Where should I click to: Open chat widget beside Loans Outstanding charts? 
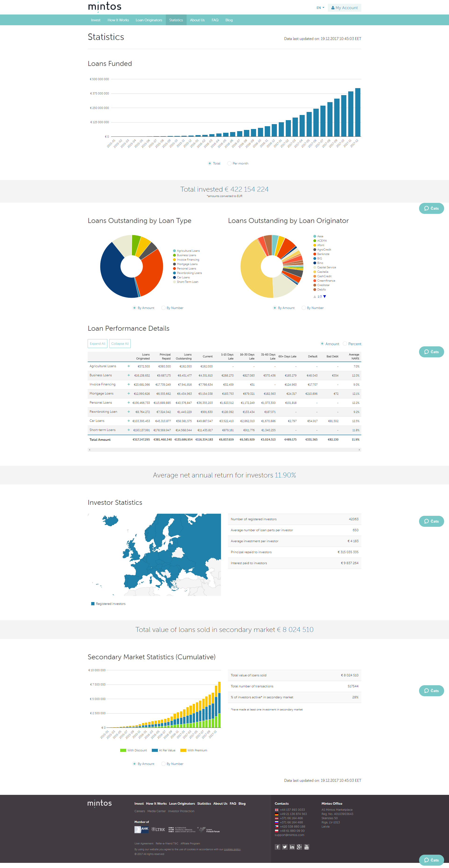click(431, 208)
